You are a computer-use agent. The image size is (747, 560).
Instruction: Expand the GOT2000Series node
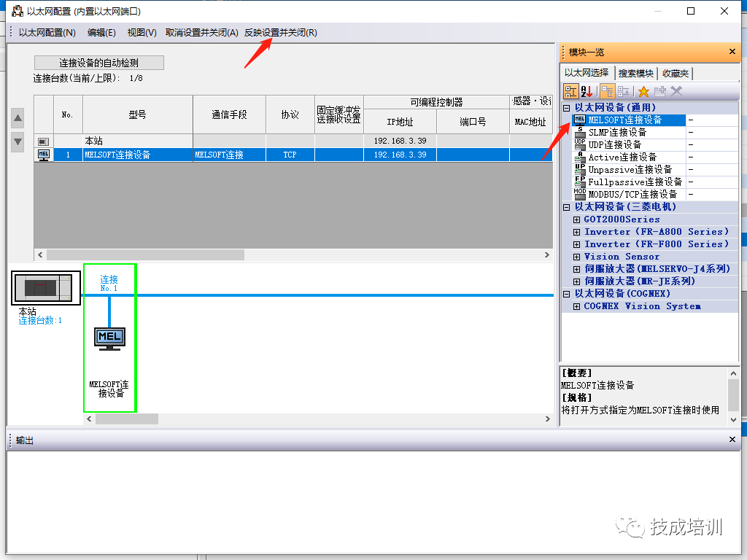pyautogui.click(x=576, y=219)
